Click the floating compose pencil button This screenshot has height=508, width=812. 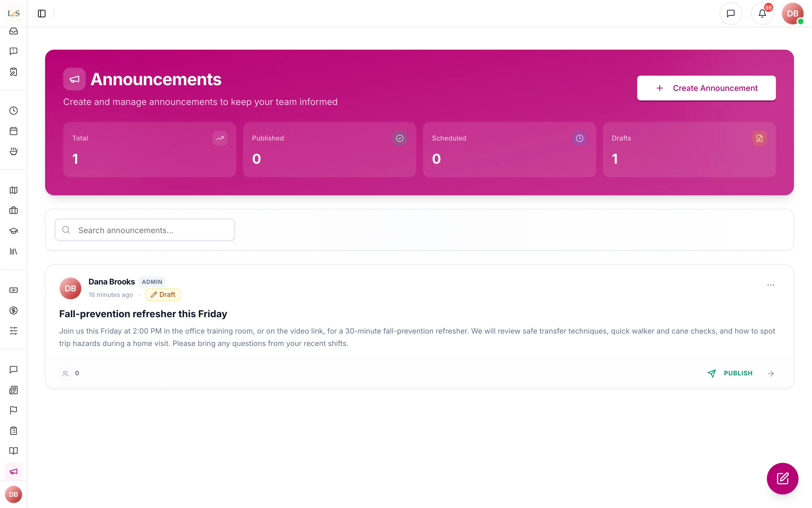(x=782, y=478)
